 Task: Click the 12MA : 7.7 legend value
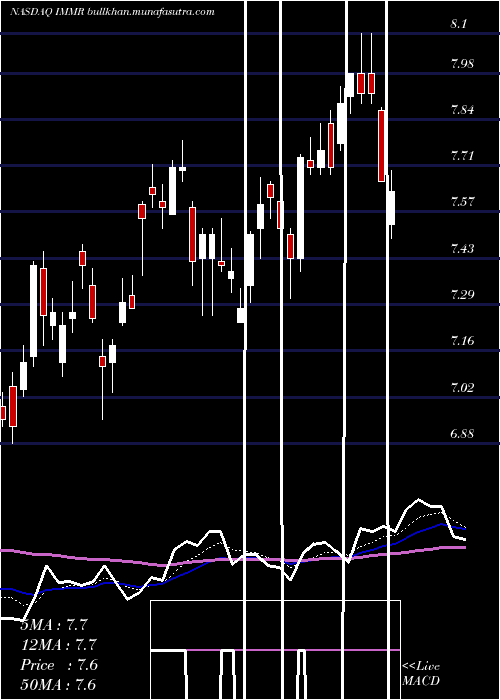click(58, 645)
